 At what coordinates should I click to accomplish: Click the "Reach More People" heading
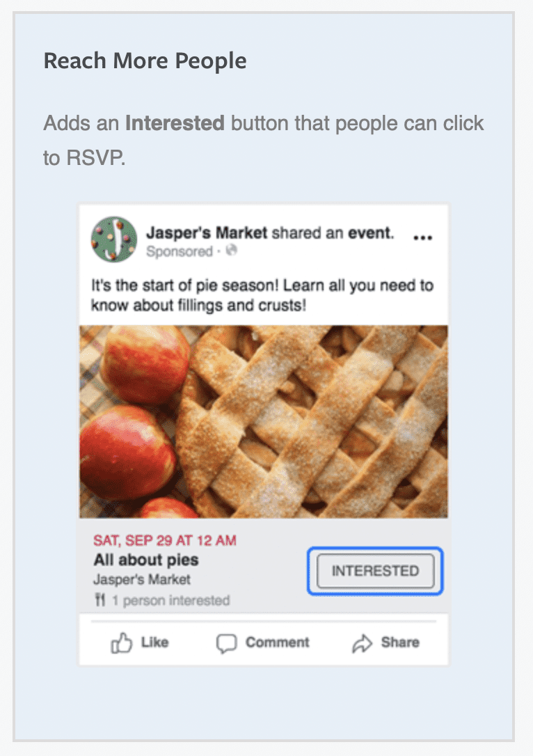pos(145,61)
